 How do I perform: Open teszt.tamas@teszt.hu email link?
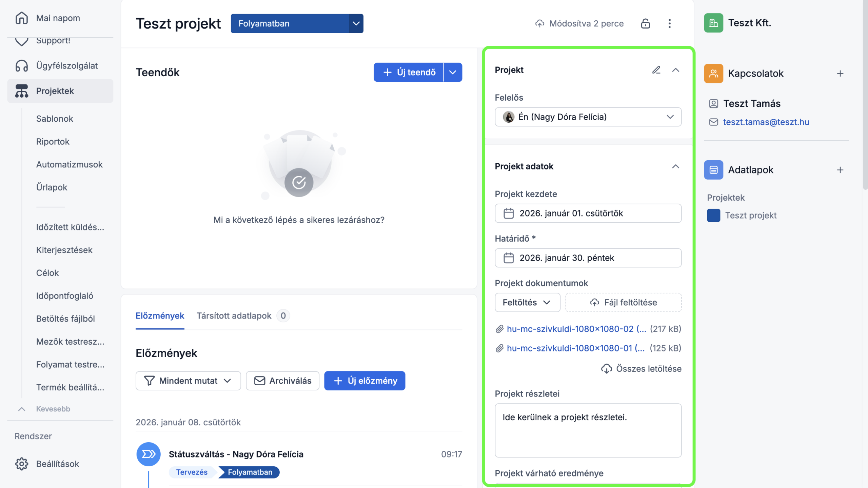point(766,122)
